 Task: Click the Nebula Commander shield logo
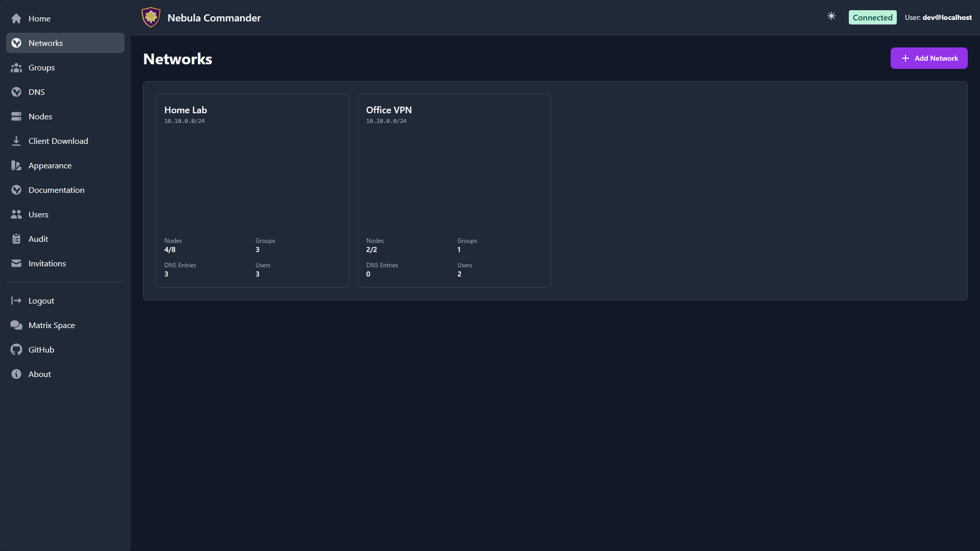(151, 17)
